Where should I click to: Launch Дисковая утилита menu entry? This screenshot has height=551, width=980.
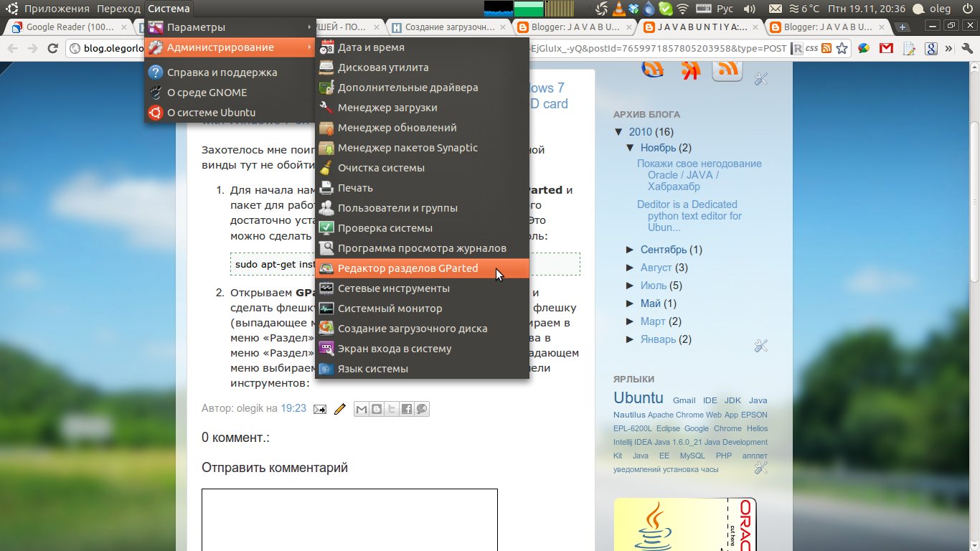pyautogui.click(x=422, y=67)
